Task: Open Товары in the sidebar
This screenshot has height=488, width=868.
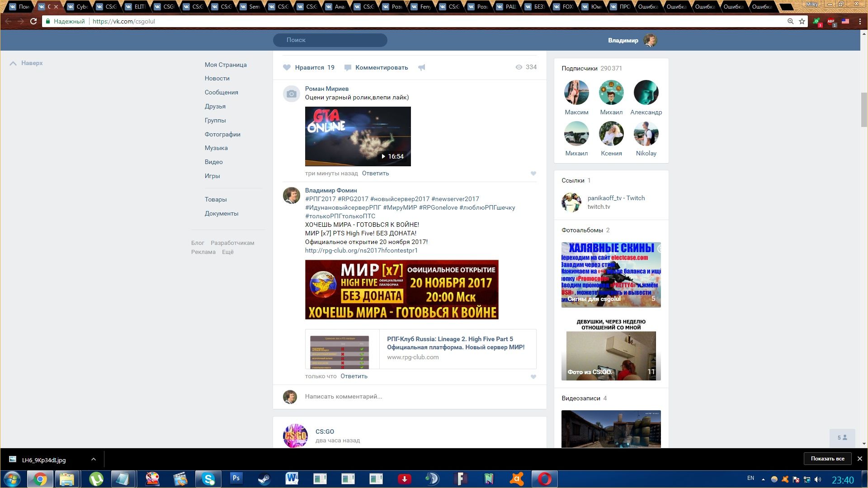Action: point(216,199)
